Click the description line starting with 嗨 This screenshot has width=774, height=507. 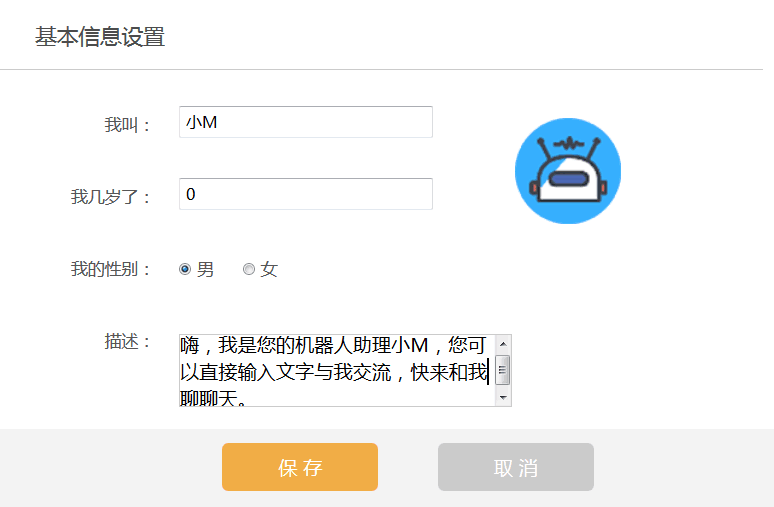tap(333, 345)
